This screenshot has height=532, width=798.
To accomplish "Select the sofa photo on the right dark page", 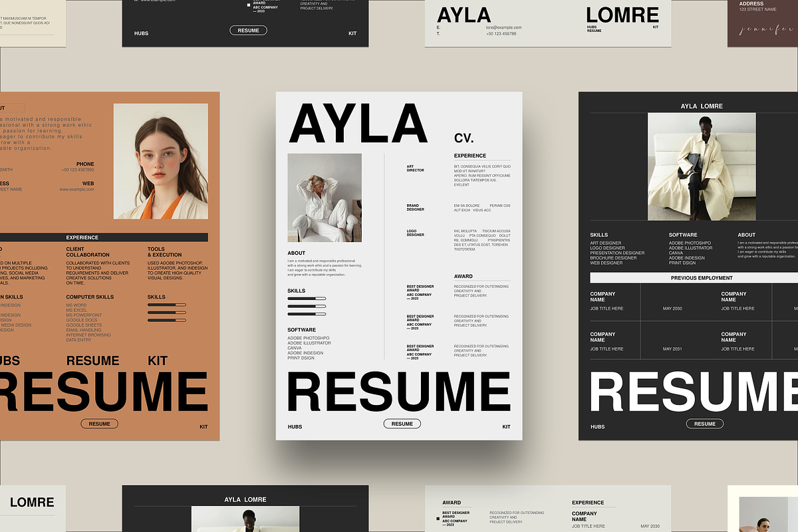I will (x=702, y=166).
